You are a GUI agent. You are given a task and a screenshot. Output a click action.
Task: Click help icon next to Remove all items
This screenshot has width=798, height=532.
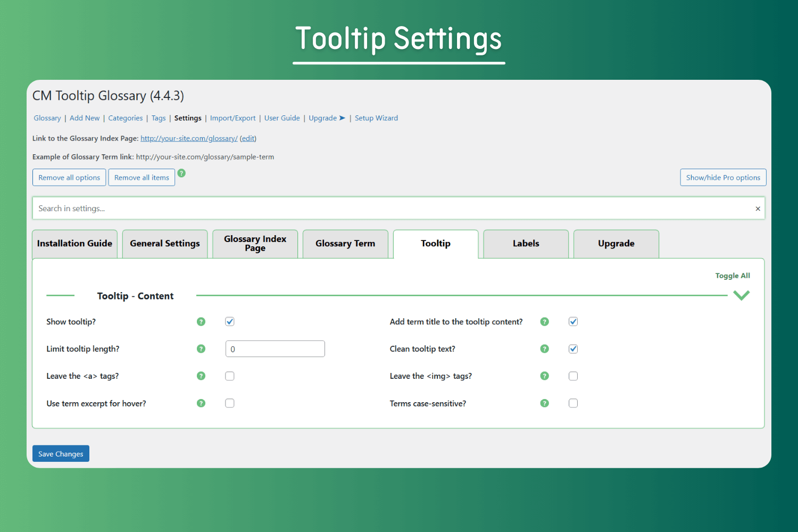(x=181, y=173)
